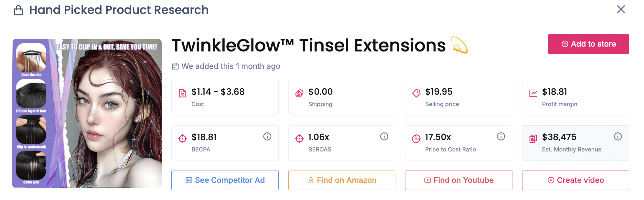644x200 pixels.
Task: Open the info tooltip next to BECPA
Action: point(267,136)
